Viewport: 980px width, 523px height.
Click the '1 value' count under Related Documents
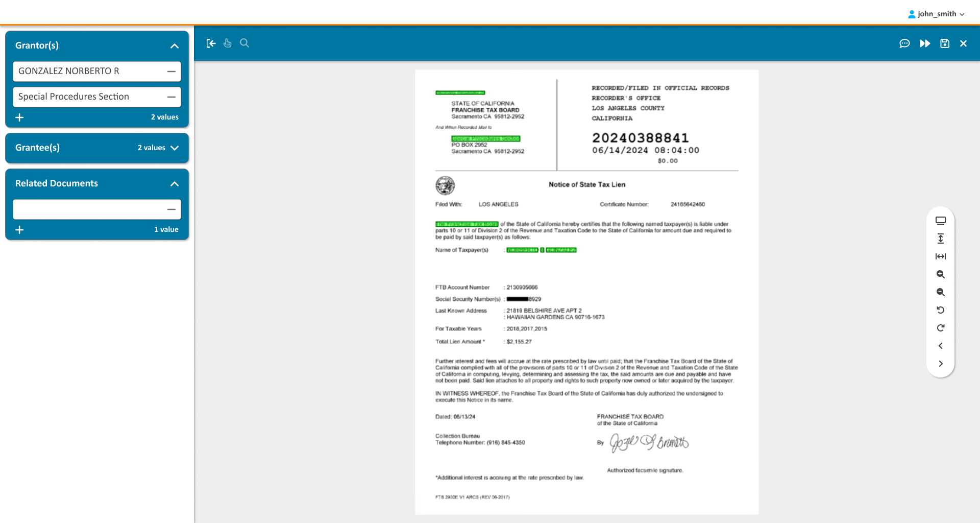(166, 229)
